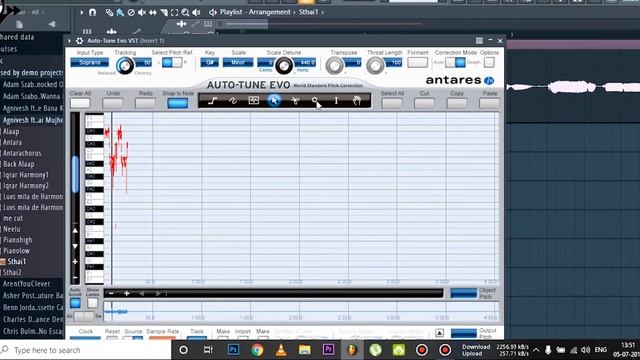Open Auto-Tune plugin gear settings
The width and height of the screenshot is (640, 360).
(x=80, y=41)
